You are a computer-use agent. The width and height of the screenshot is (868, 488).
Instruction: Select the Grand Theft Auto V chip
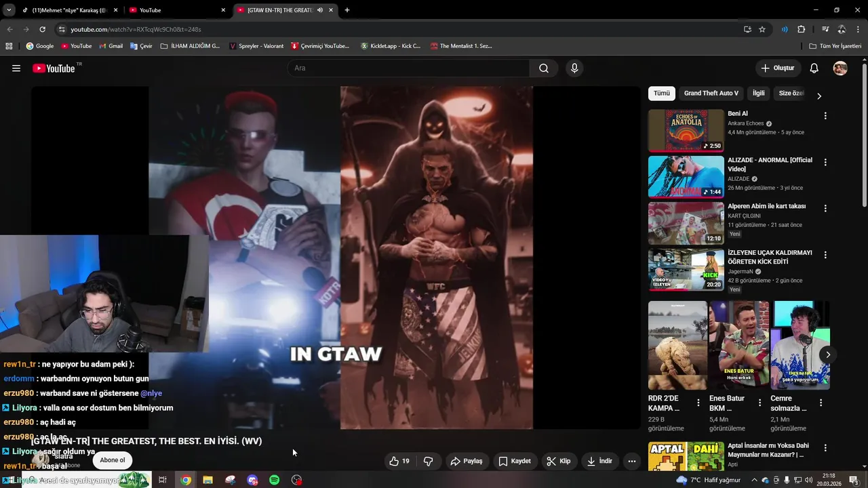(711, 94)
